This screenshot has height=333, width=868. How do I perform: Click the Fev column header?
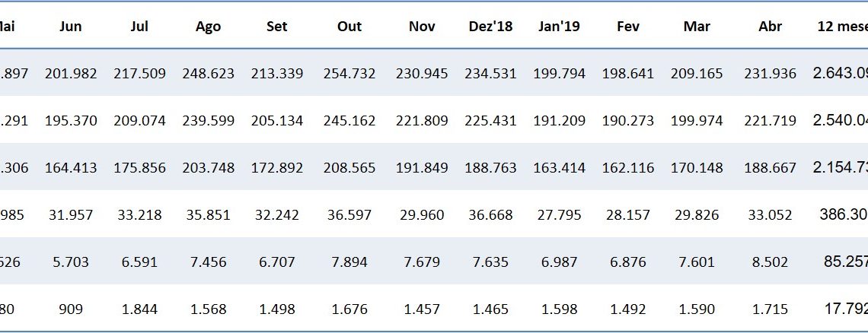tap(627, 27)
